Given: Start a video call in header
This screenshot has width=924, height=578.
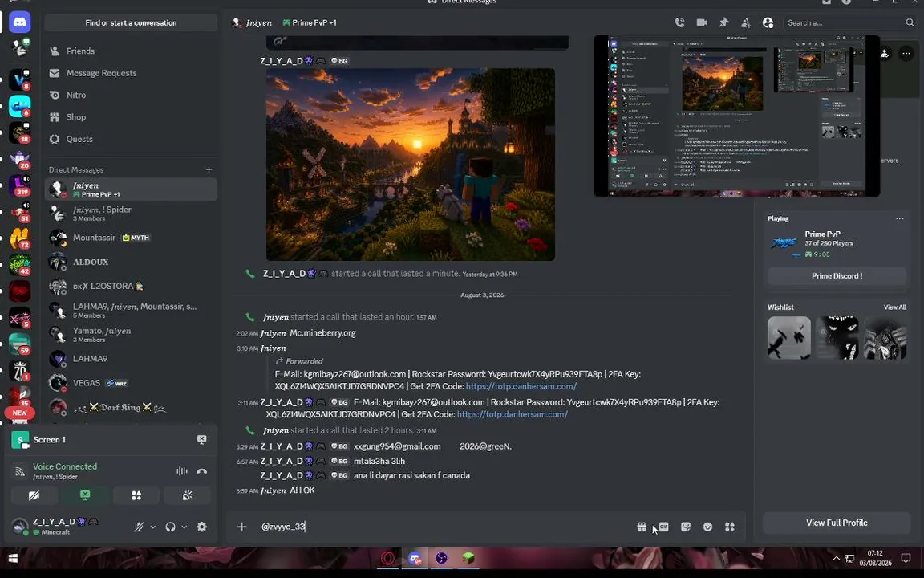Looking at the screenshot, I should (x=701, y=22).
